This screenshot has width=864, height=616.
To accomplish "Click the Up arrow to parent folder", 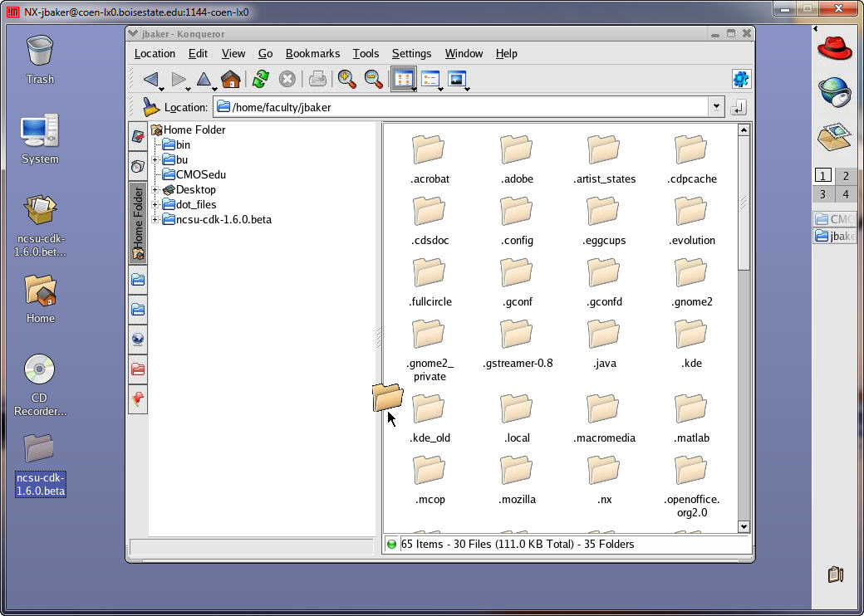I will coord(204,80).
